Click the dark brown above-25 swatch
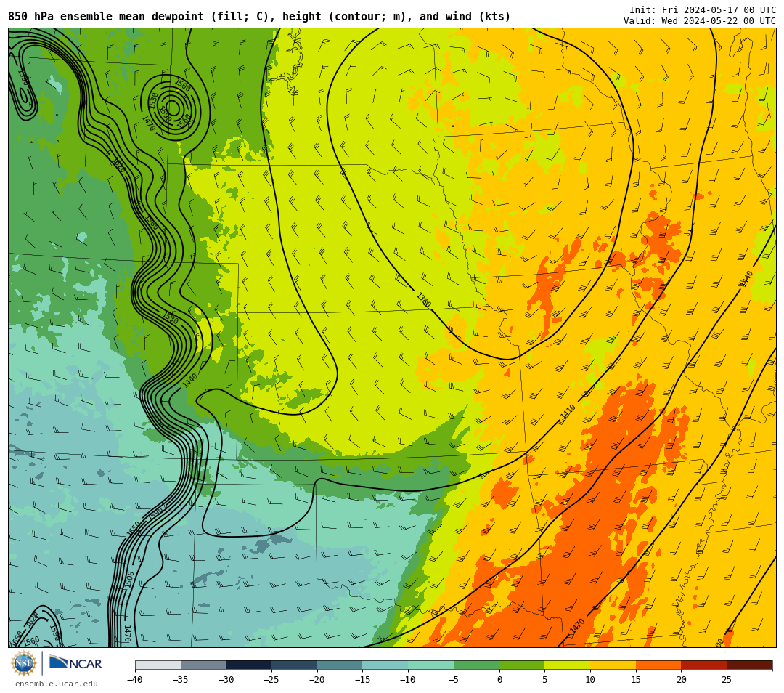This screenshot has height=693, width=784. tap(749, 665)
